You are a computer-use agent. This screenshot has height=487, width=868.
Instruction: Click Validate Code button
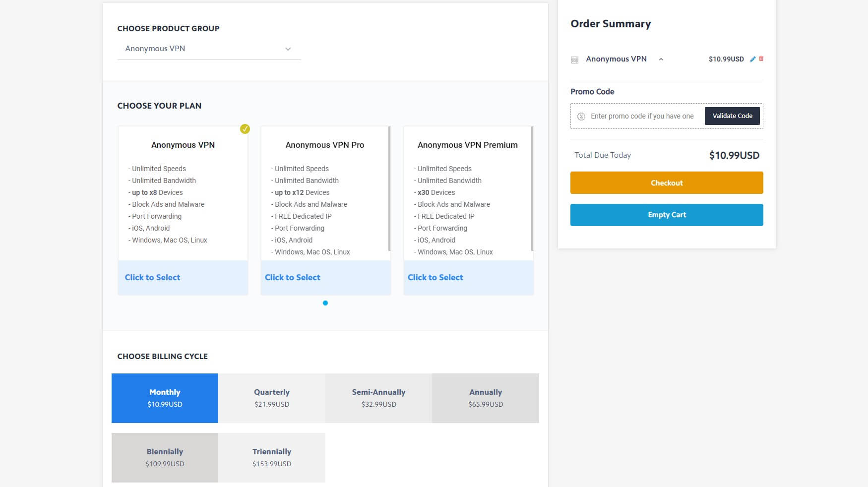click(732, 116)
